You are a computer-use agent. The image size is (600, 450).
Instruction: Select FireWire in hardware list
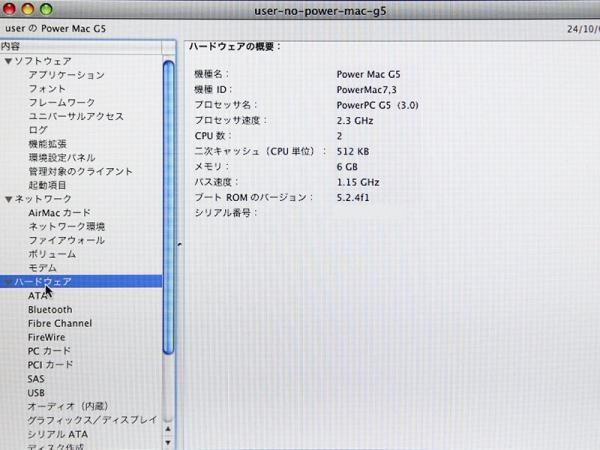[x=46, y=337]
